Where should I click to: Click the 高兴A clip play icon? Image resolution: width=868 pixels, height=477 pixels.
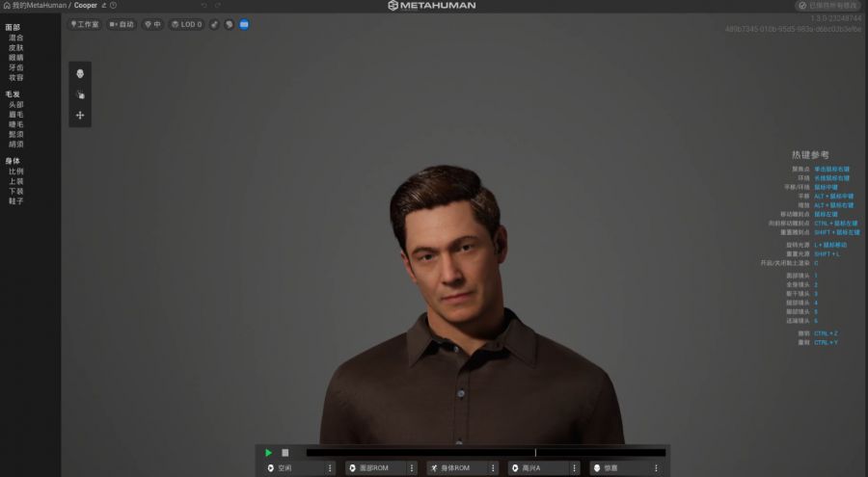tap(515, 468)
